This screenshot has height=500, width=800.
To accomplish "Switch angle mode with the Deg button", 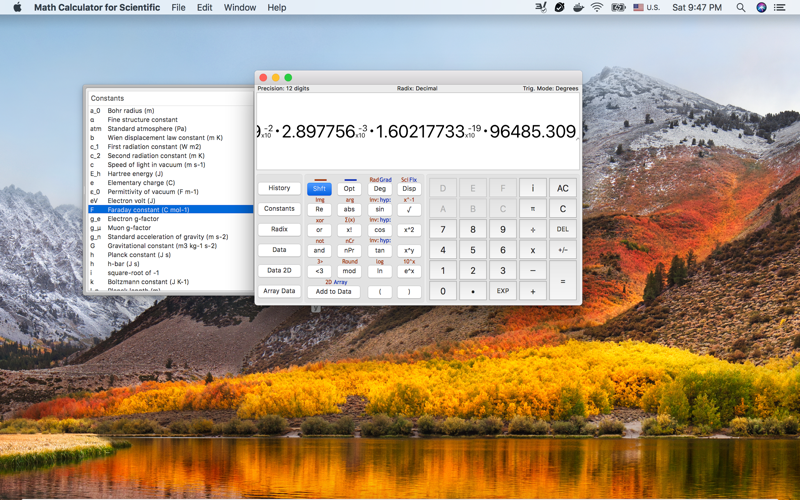I will coord(380,189).
